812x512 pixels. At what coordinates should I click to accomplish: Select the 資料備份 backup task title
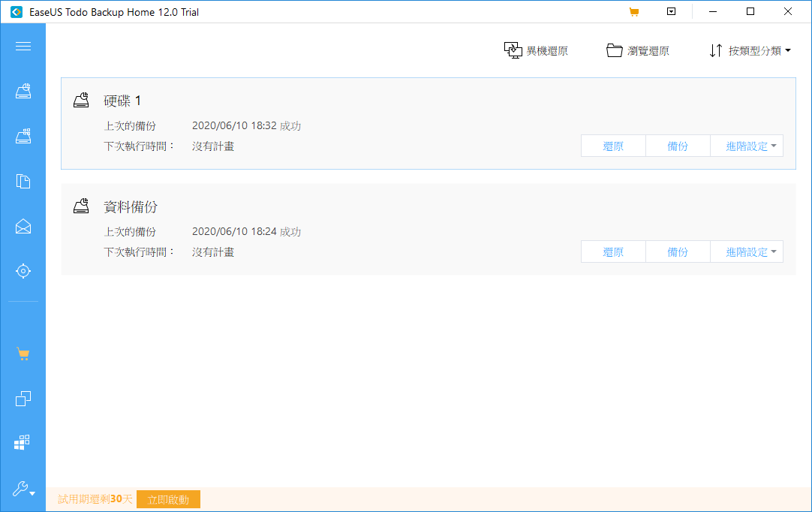[x=130, y=206]
